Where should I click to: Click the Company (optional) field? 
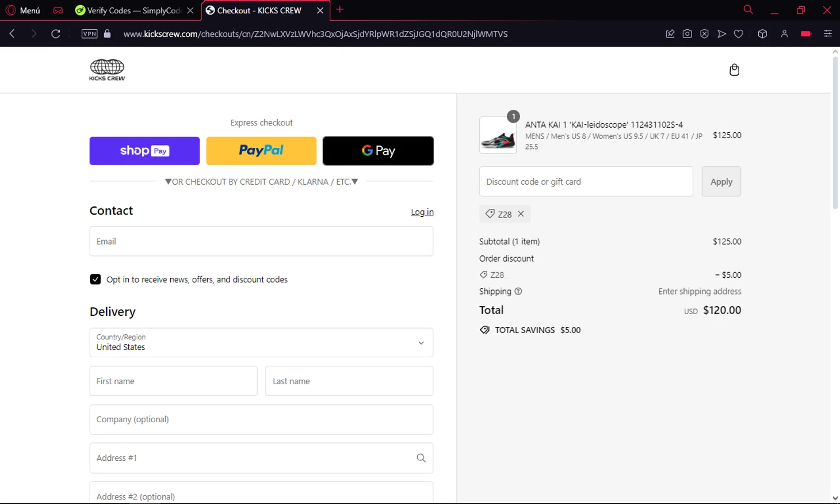pyautogui.click(x=262, y=419)
